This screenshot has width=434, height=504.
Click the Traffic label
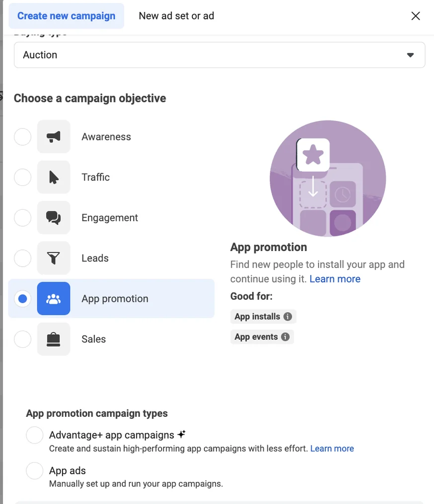[x=96, y=177]
